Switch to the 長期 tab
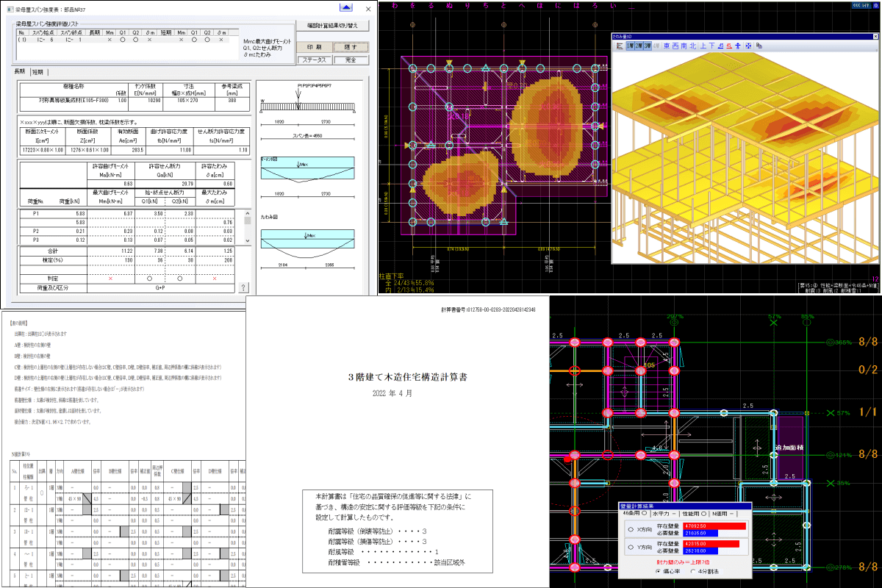882x588 pixels. coord(20,72)
